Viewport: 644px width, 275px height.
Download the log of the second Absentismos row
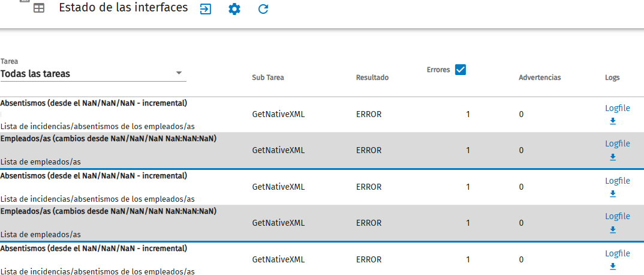(612, 193)
